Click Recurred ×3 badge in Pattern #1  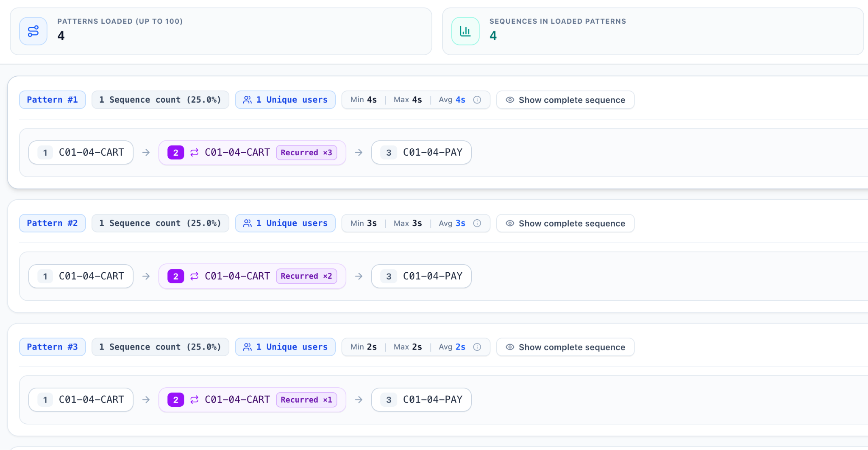[x=306, y=152]
